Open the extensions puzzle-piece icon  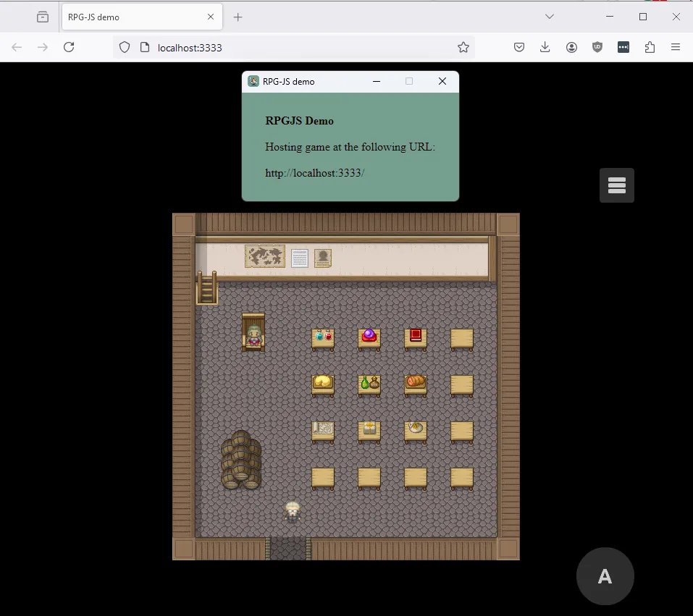[650, 47]
